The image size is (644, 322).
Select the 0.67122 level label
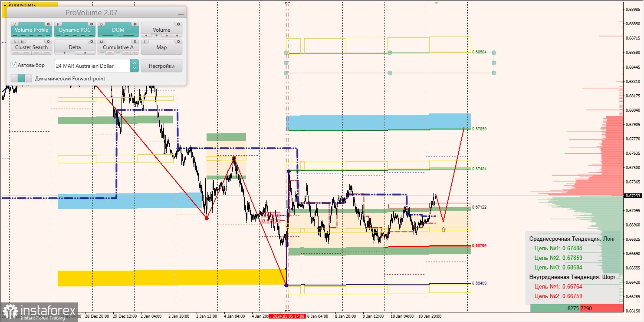click(x=479, y=207)
